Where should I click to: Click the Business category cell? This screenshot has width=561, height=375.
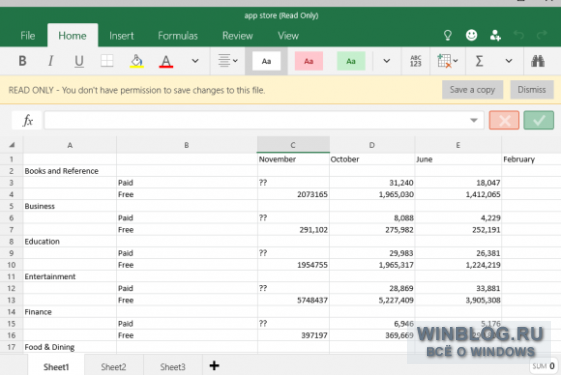(x=70, y=206)
